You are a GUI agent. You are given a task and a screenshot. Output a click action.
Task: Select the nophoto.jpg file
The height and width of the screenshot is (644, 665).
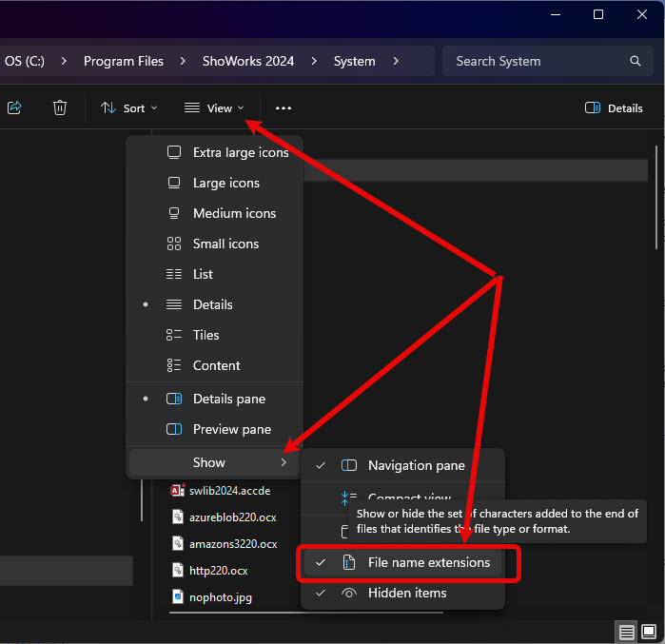coord(220,597)
